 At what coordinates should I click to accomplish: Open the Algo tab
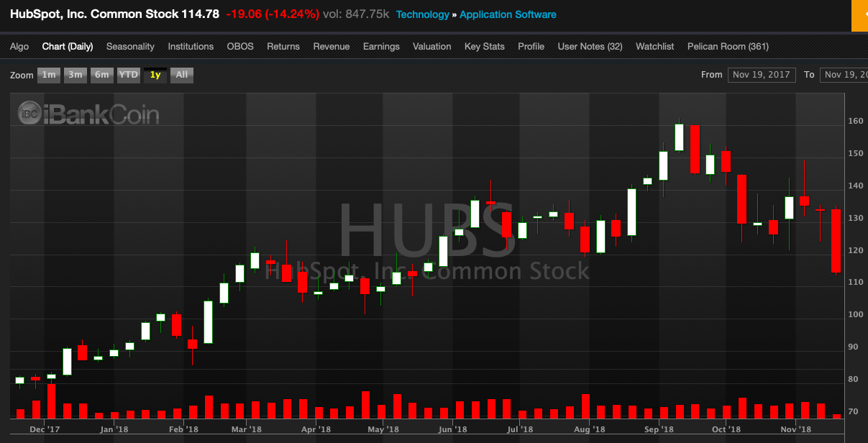coord(19,46)
